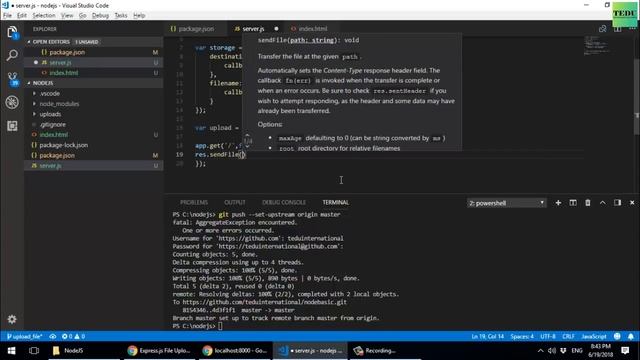The height and width of the screenshot is (360, 640).
Task: Create a new terminal with plus icon
Action: coord(558,203)
